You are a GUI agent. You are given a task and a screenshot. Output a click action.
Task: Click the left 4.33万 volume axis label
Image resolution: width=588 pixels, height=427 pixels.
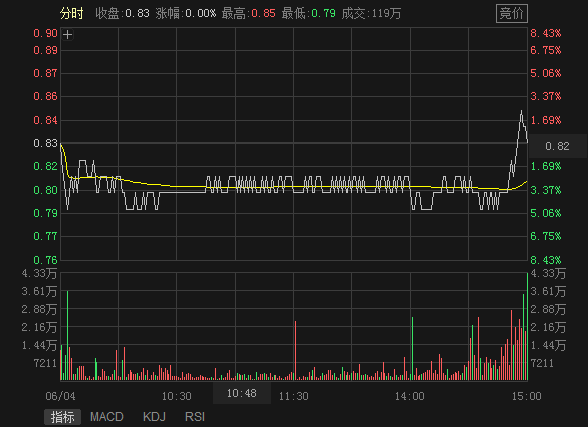click(x=39, y=273)
